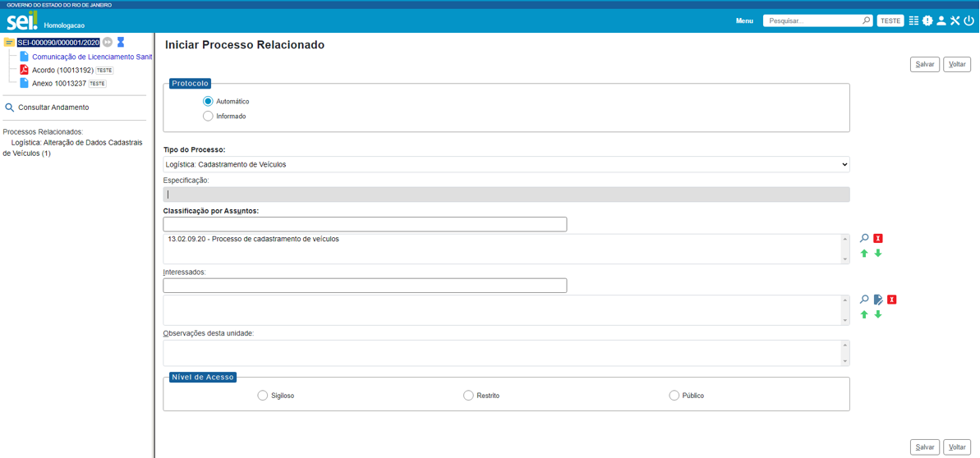
Task: Select the Informado protocol option
Action: pos(208,117)
